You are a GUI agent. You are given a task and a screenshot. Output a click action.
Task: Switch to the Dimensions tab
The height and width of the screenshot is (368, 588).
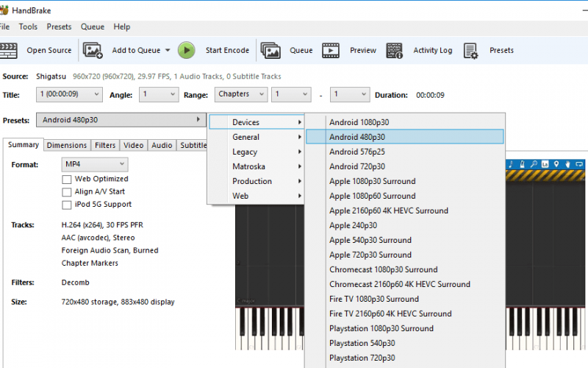(x=67, y=145)
